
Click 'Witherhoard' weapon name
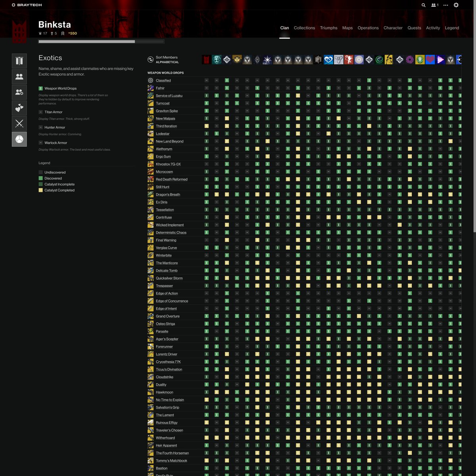[x=165, y=438]
